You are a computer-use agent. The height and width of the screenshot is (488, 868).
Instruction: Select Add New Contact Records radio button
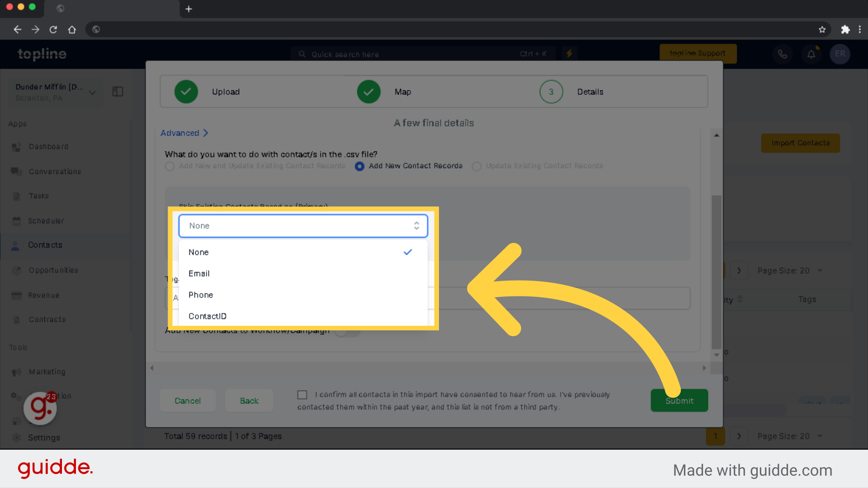tap(359, 166)
